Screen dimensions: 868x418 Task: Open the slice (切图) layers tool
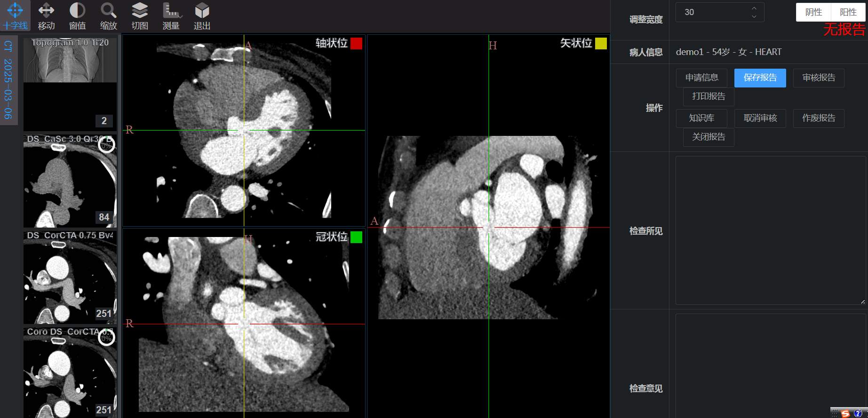pyautogui.click(x=140, y=16)
